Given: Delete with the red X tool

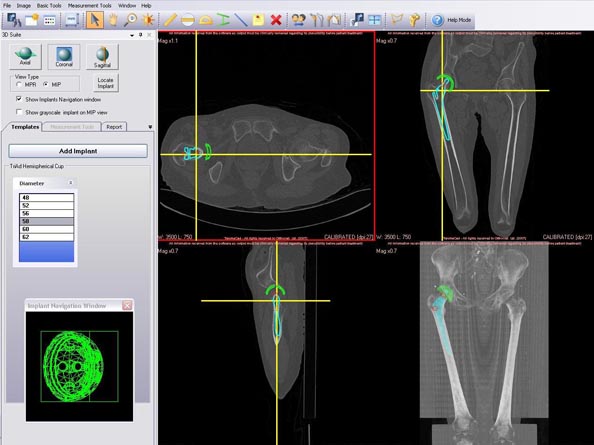Looking at the screenshot, I should point(276,20).
